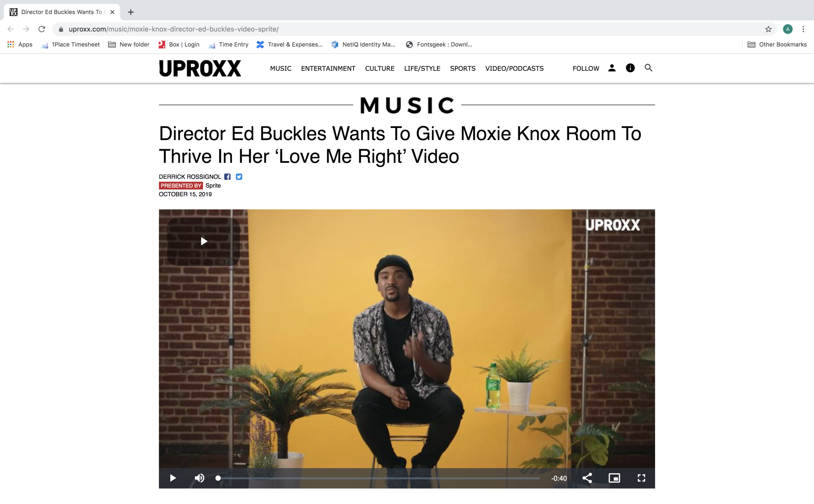Open author's Facebook icon

click(227, 177)
